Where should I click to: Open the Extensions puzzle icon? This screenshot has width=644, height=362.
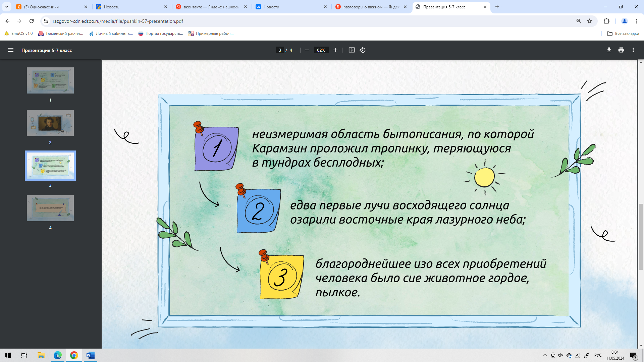tap(606, 21)
